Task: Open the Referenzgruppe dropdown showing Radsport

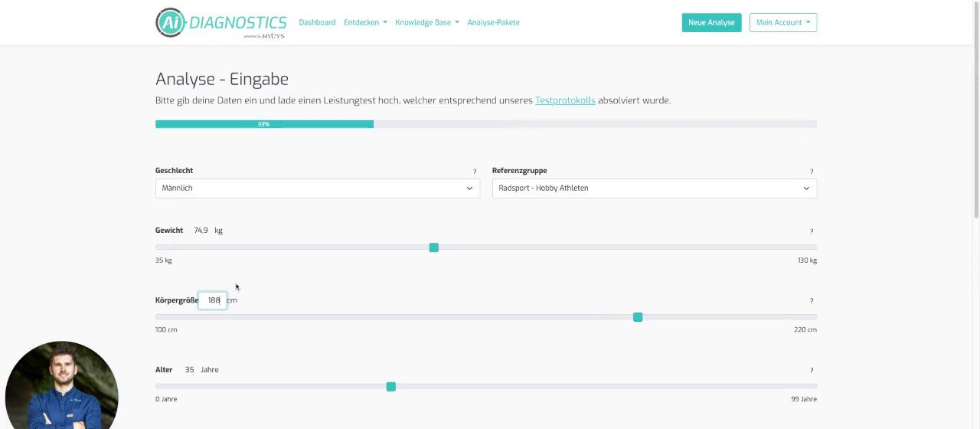Action: [x=655, y=188]
